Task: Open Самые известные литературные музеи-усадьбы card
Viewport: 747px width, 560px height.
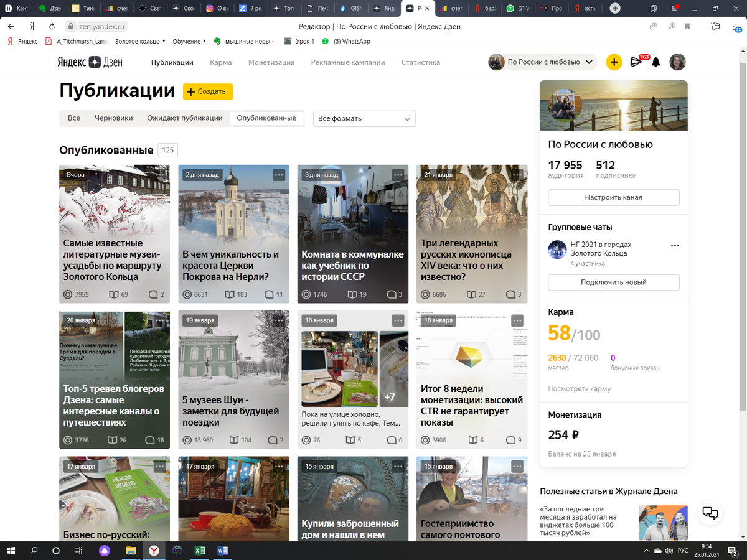Action: 115,234
